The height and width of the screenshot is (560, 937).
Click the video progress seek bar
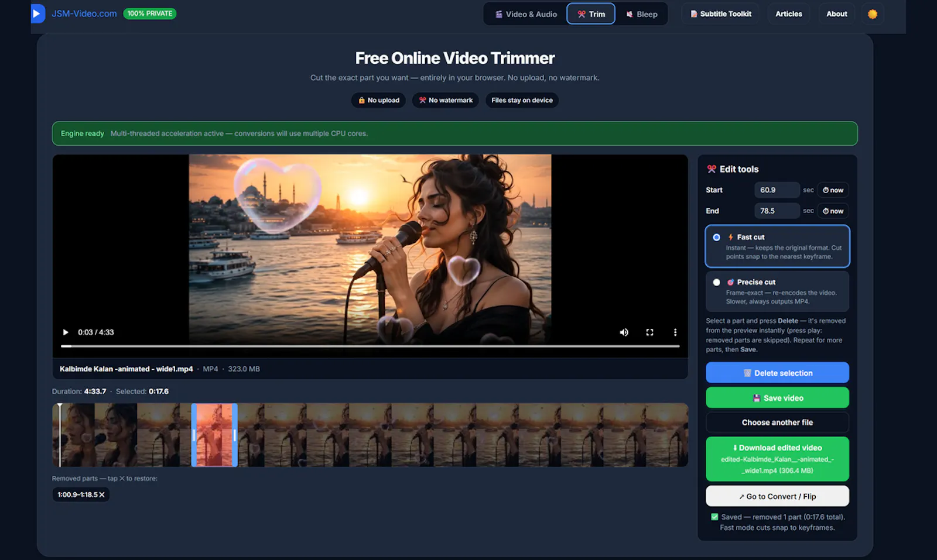tap(370, 346)
